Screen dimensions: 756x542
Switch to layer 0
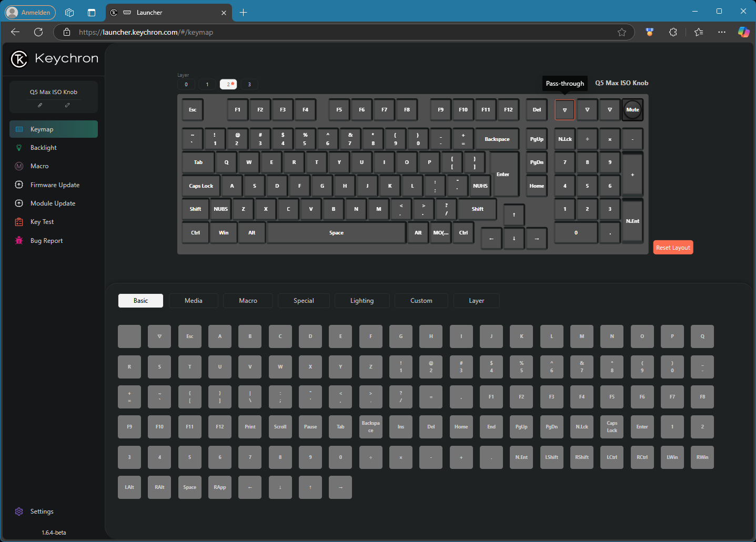pyautogui.click(x=186, y=84)
